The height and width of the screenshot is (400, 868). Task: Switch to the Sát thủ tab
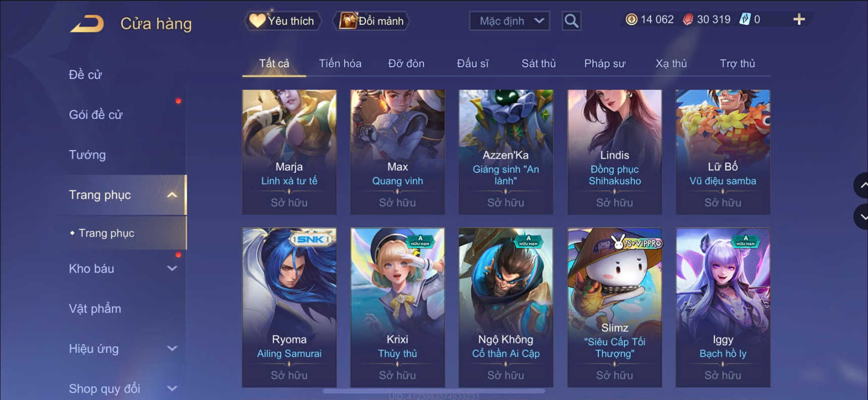[x=538, y=63]
